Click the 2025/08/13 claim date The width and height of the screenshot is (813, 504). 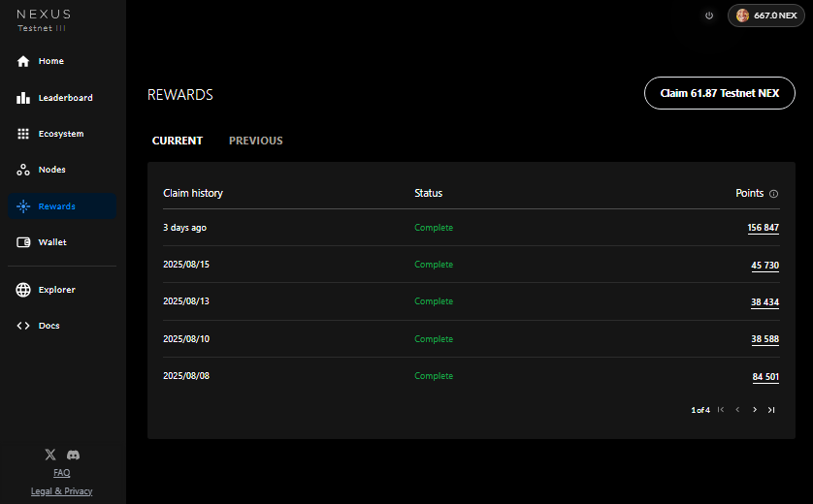pyautogui.click(x=186, y=301)
